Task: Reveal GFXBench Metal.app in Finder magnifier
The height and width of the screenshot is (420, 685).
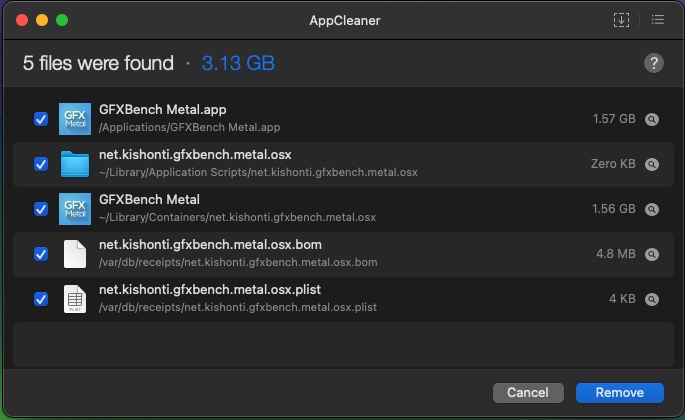Action: (x=652, y=119)
